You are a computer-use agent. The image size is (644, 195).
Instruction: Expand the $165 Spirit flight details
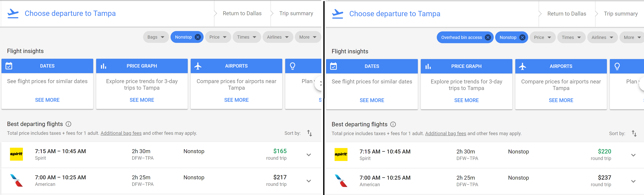(309, 155)
